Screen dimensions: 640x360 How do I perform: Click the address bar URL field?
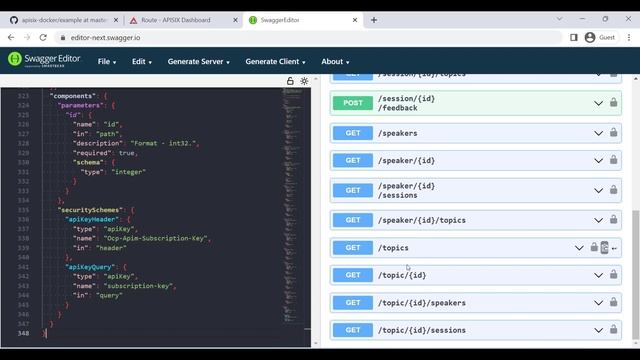point(308,38)
